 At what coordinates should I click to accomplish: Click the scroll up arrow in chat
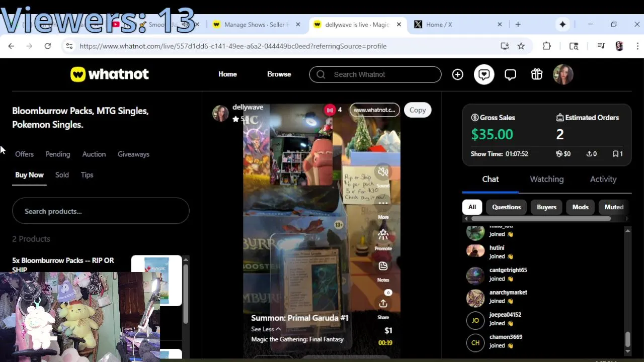627,230
